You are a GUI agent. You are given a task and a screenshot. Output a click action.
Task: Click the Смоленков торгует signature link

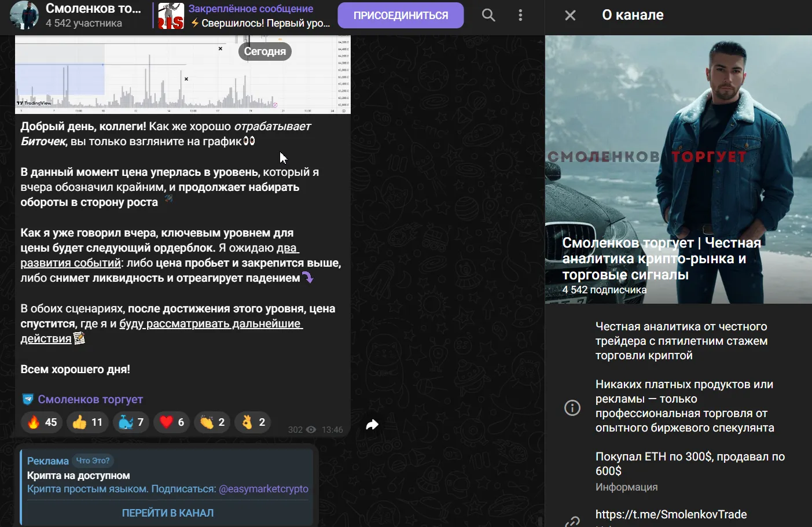coord(90,399)
